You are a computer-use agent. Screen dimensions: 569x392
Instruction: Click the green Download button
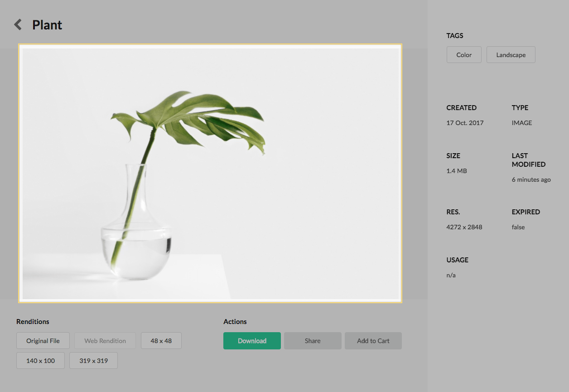252,341
